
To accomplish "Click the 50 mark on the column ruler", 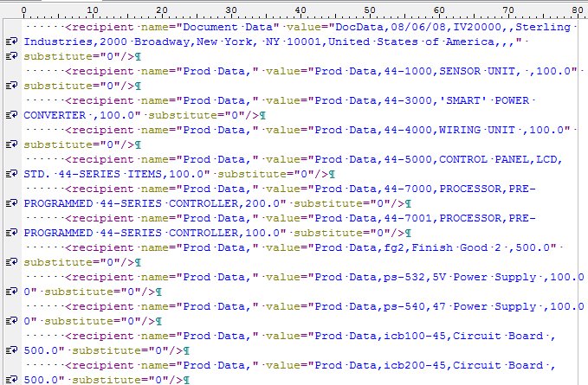I will pos(370,10).
